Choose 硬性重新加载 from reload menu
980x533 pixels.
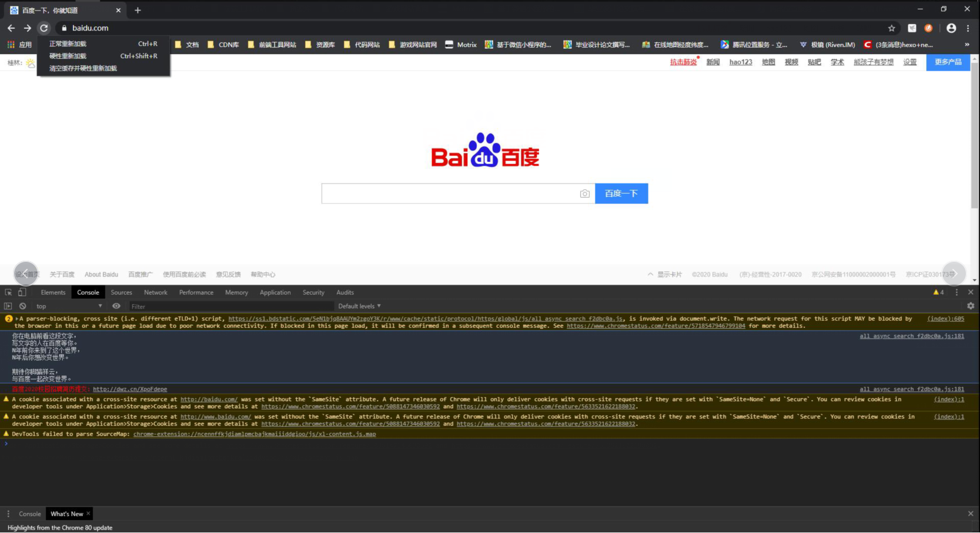[x=103, y=56]
